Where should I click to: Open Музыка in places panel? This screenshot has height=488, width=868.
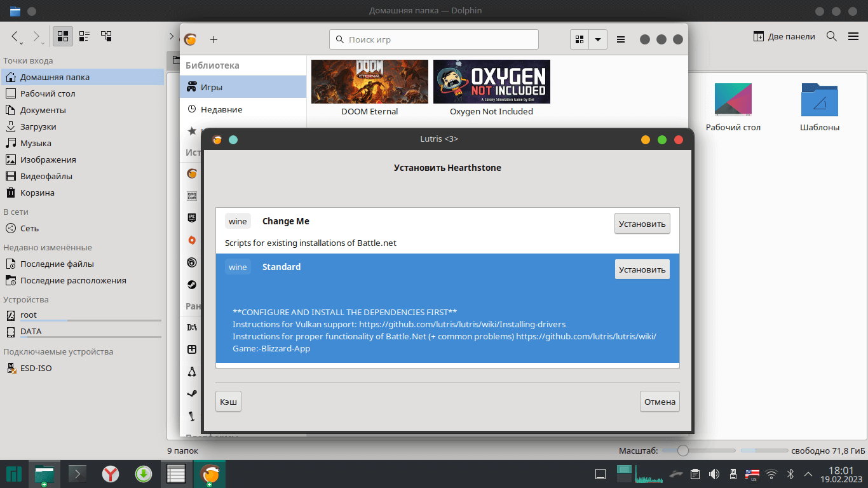83,143
